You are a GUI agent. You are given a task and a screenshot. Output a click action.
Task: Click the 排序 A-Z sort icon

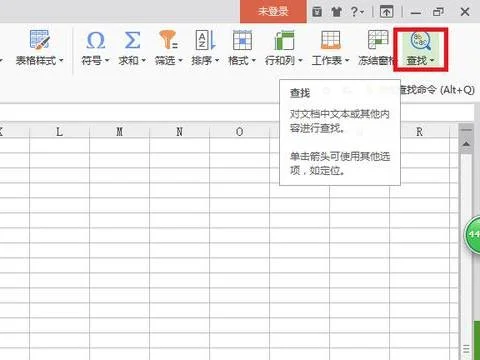click(x=205, y=40)
